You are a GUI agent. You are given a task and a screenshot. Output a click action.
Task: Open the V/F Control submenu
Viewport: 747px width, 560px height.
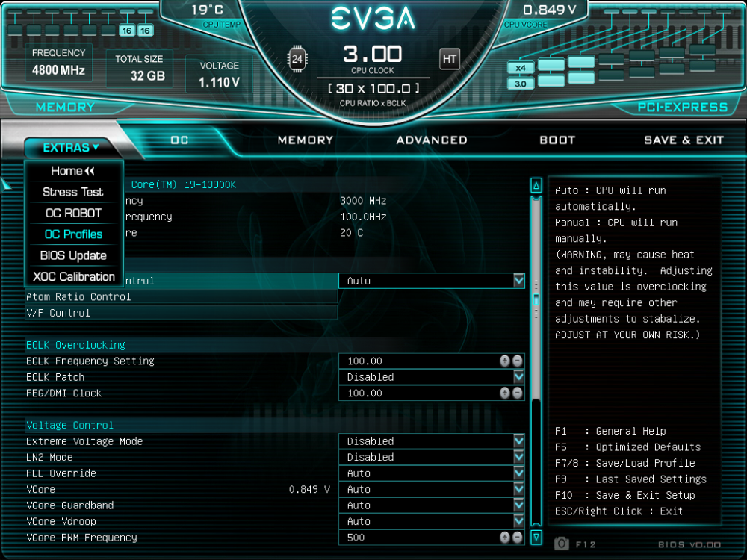pyautogui.click(x=181, y=313)
